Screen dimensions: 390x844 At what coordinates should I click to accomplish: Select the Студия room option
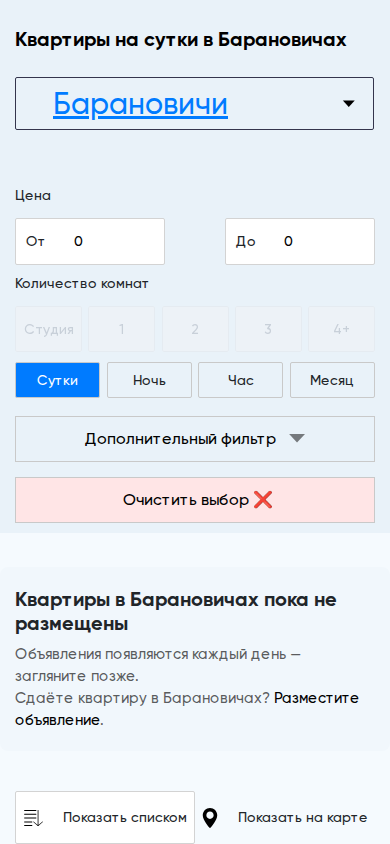pos(48,329)
